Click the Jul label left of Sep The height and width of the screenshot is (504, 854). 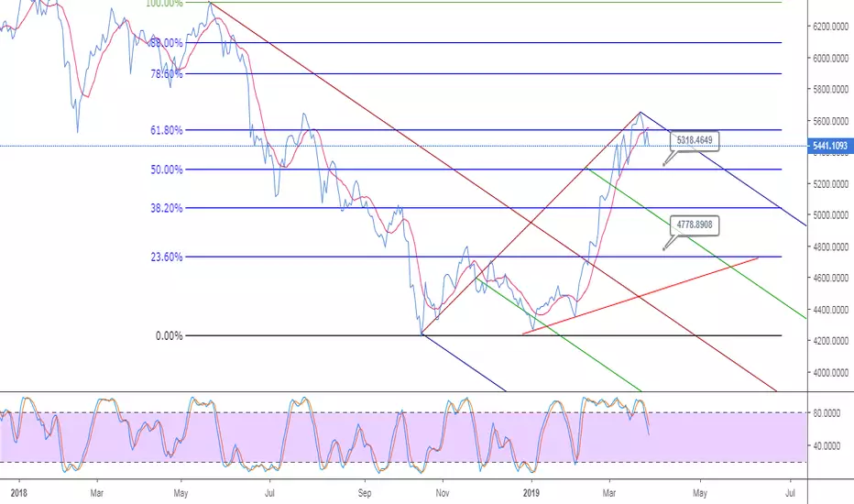[x=269, y=493]
